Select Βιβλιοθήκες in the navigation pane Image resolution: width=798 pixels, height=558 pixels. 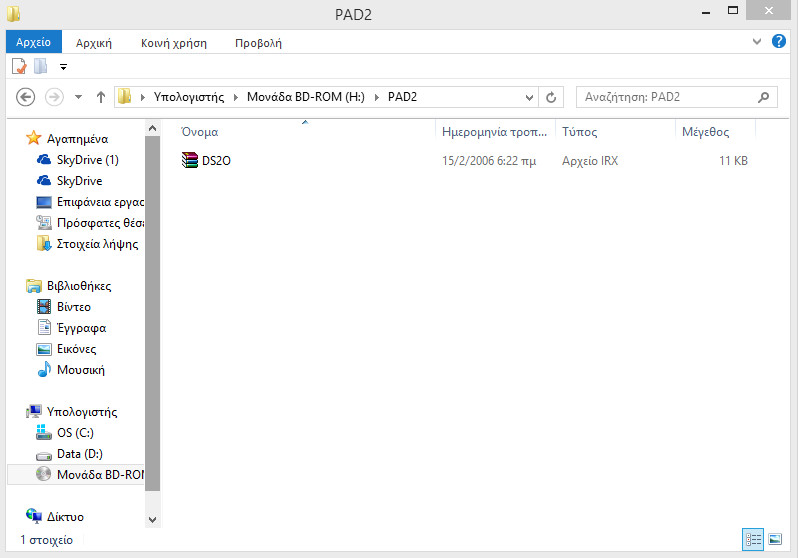point(79,286)
